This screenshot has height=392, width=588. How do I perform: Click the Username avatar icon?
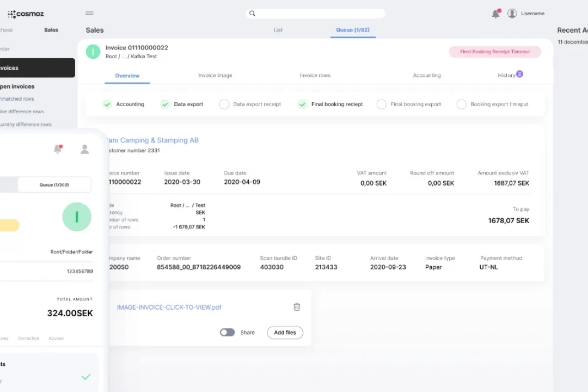coord(512,14)
